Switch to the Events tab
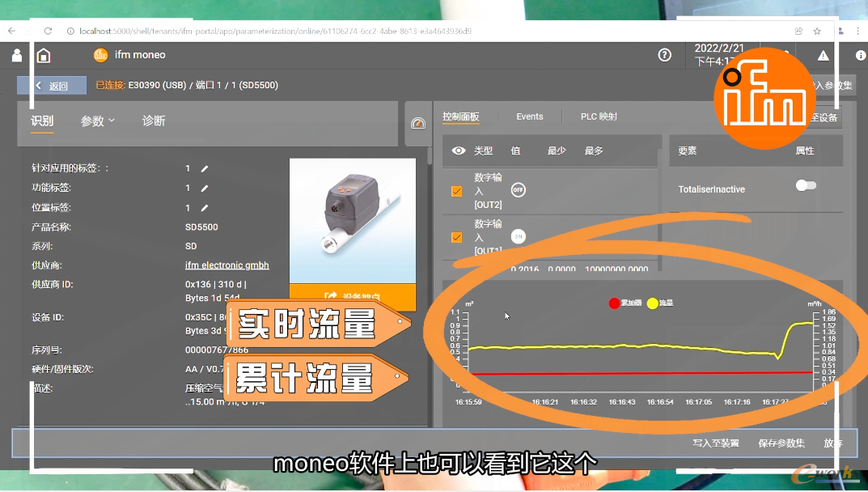This screenshot has width=868, height=492. click(529, 117)
